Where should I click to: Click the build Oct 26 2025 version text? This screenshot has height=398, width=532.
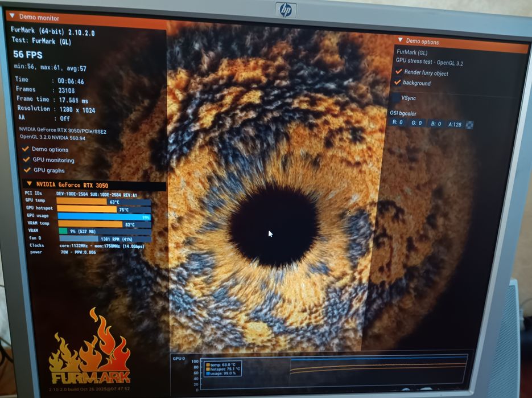89,389
